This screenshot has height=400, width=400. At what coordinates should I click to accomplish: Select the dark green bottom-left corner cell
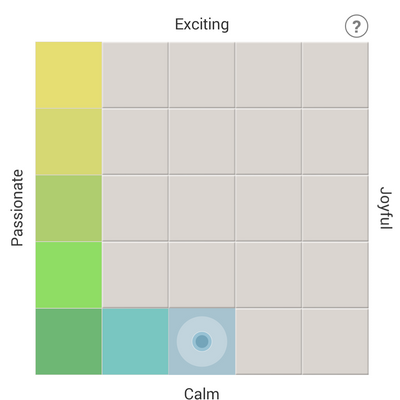69,342
